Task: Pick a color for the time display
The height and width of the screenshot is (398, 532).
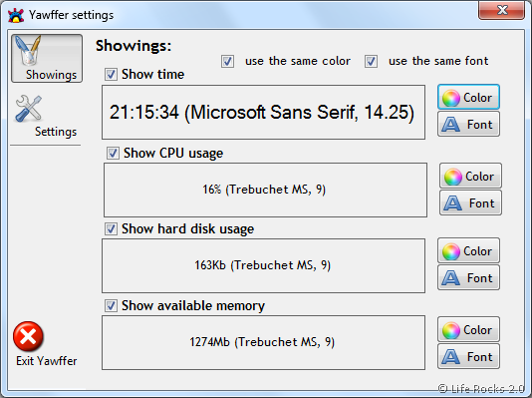Action: (468, 97)
